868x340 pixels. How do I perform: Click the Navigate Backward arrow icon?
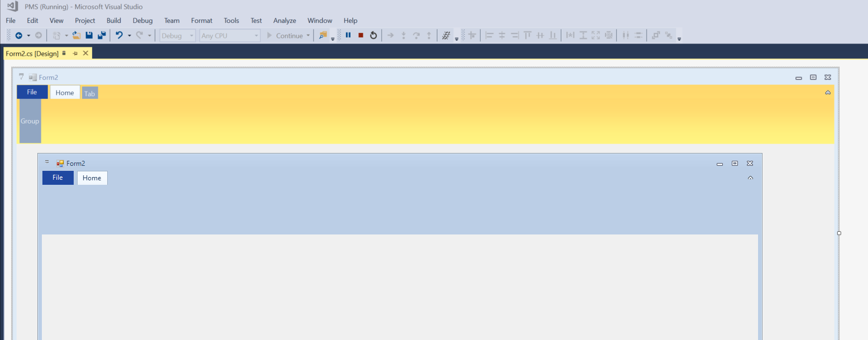[18, 35]
